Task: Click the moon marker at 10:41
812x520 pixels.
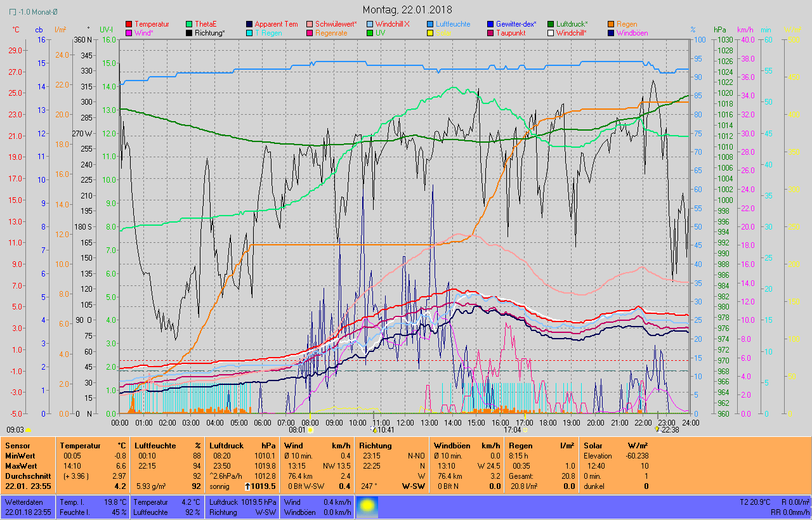Action: click(x=374, y=430)
